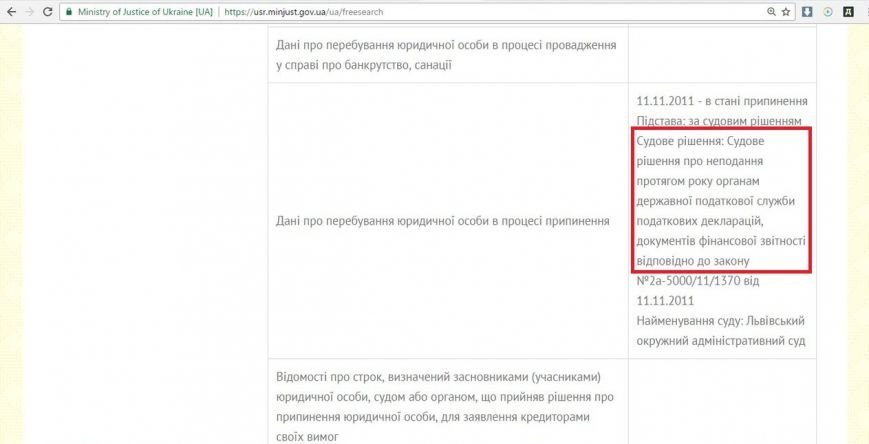Select the court name 'Львівський окружний адміністративний суд'
Image resolution: width=869 pixels, height=444 pixels.
pyautogui.click(x=720, y=331)
